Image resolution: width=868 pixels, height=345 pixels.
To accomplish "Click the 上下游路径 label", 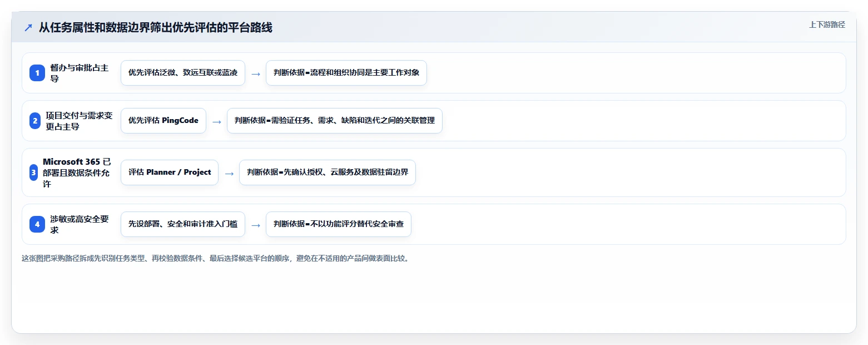I will [827, 24].
